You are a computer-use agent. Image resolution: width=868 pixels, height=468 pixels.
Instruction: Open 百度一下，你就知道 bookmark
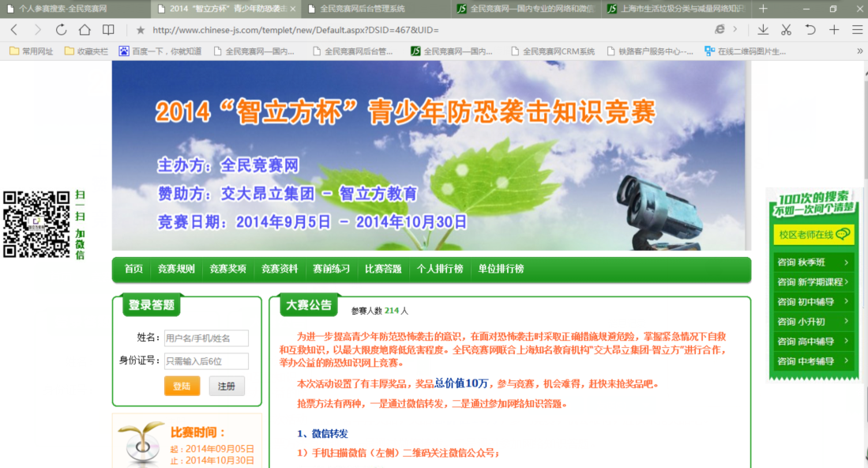tap(160, 51)
